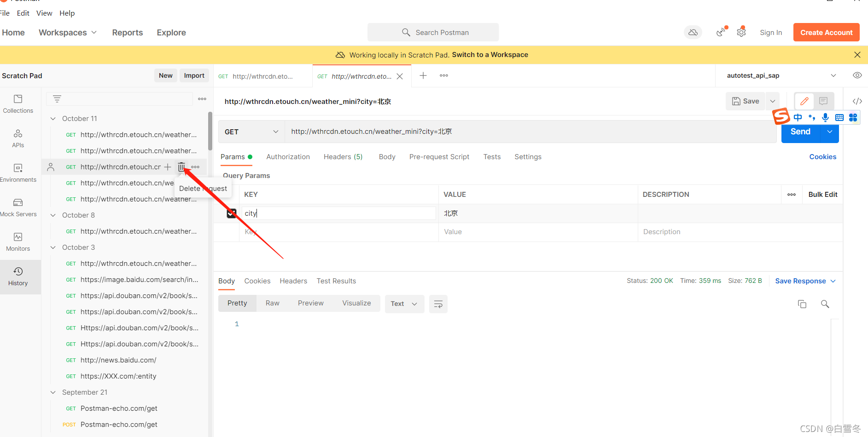This screenshot has height=437, width=868.
Task: Toggle response line wrap icon
Action: coord(438,304)
